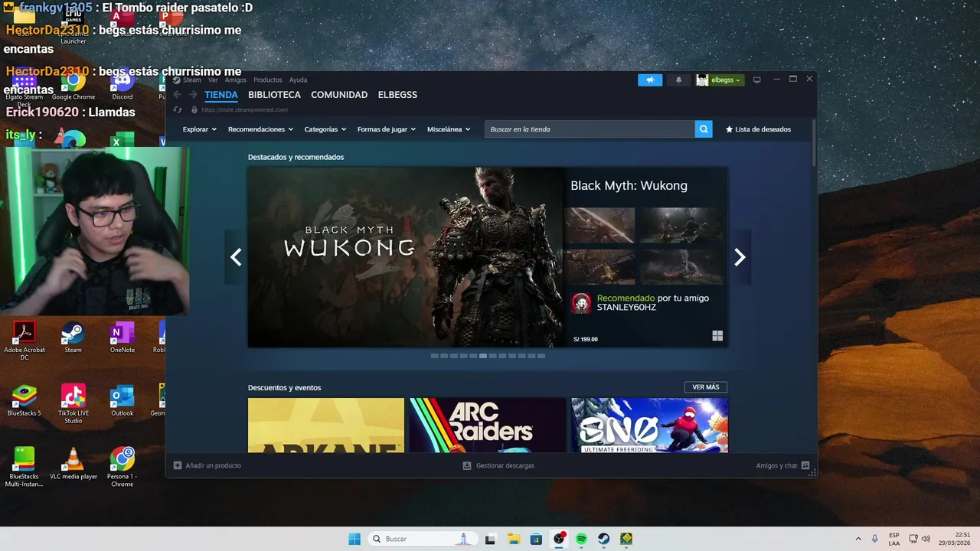This screenshot has height=551, width=980.
Task: Open the Windows Start menu
Action: (x=354, y=539)
